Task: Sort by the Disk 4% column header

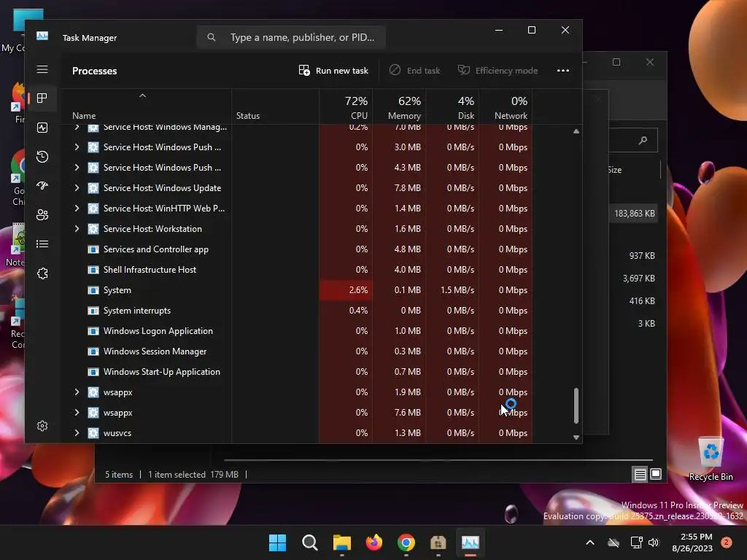Action: (x=452, y=107)
